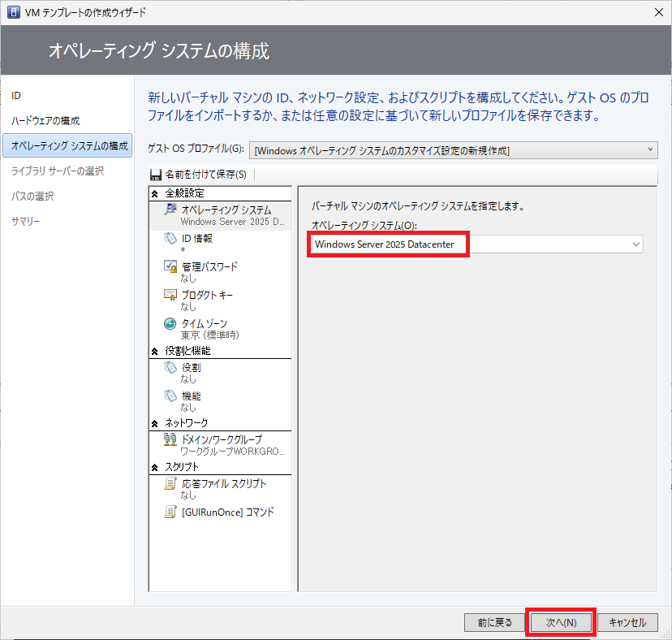The image size is (672, 640).
Task: Go to パスの選択 wizard step
Action: (x=32, y=197)
